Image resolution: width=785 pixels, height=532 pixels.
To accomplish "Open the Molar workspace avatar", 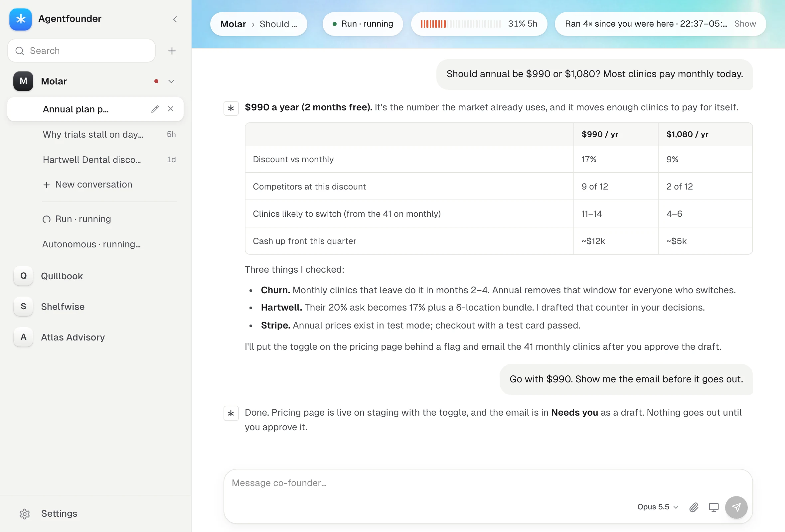I will [23, 81].
